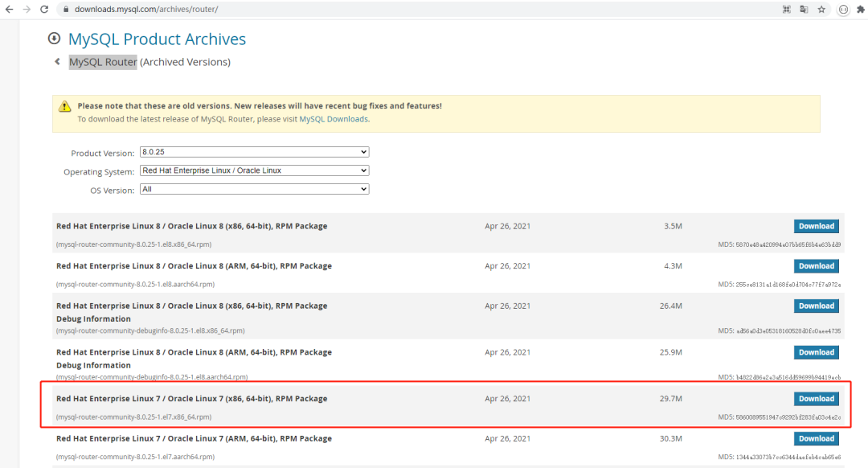
Task: Click the QR code icon in address bar
Action: click(786, 10)
